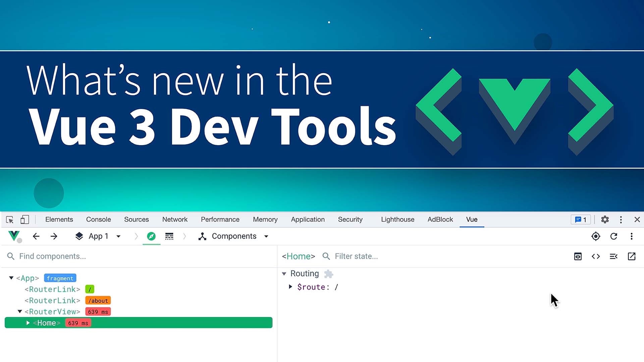This screenshot has width=644, height=362.
Task: Click the Find components search field
Action: click(x=52, y=256)
